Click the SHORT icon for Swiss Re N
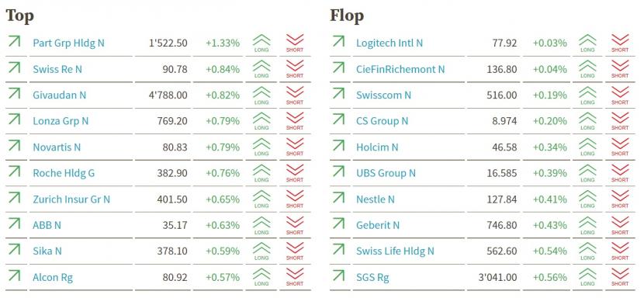The width and height of the screenshot is (644, 298). (x=295, y=69)
